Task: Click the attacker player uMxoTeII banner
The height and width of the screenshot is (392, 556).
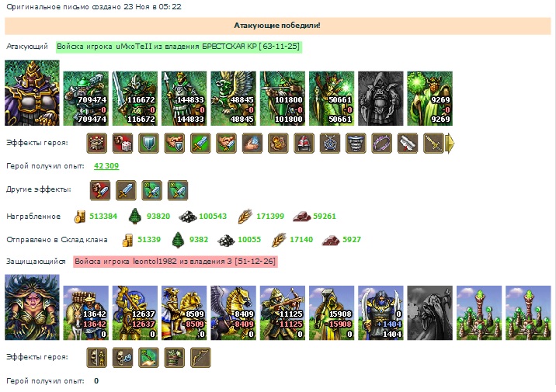Action: coord(179,47)
